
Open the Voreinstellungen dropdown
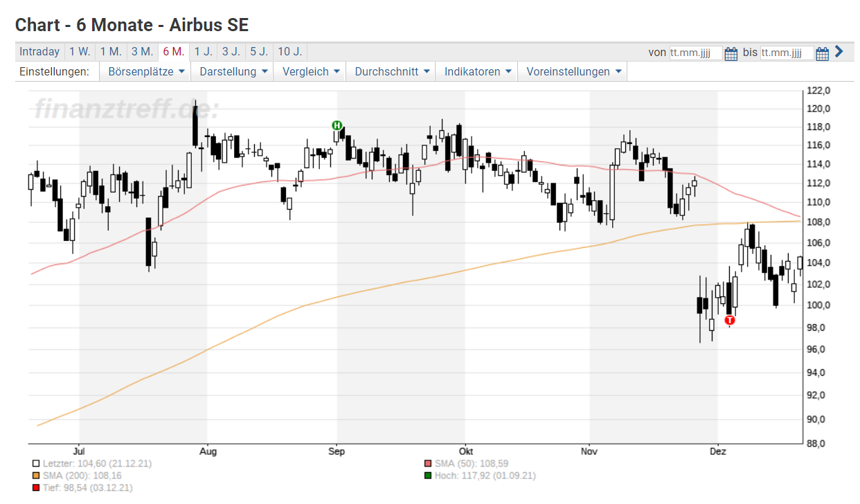(573, 72)
